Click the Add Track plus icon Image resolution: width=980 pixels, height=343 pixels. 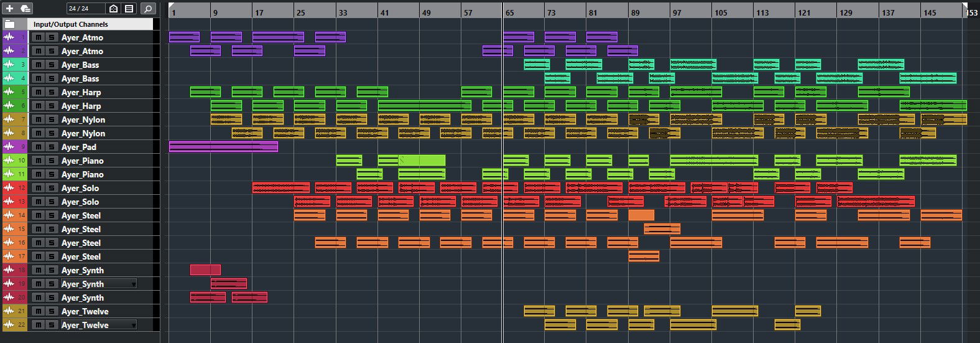(9, 9)
